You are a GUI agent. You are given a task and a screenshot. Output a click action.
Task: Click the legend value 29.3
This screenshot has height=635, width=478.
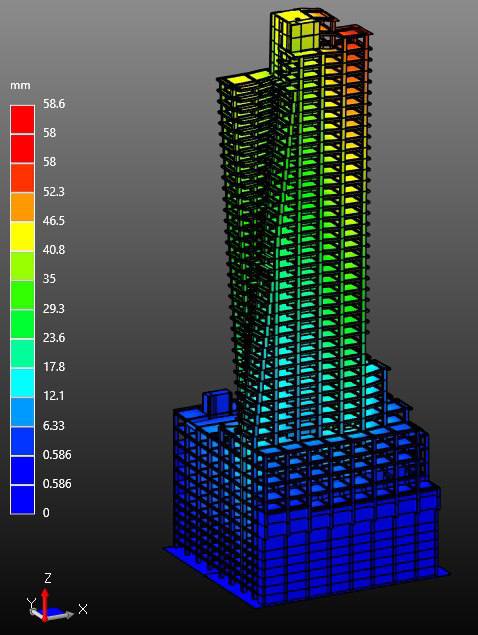[53, 309]
